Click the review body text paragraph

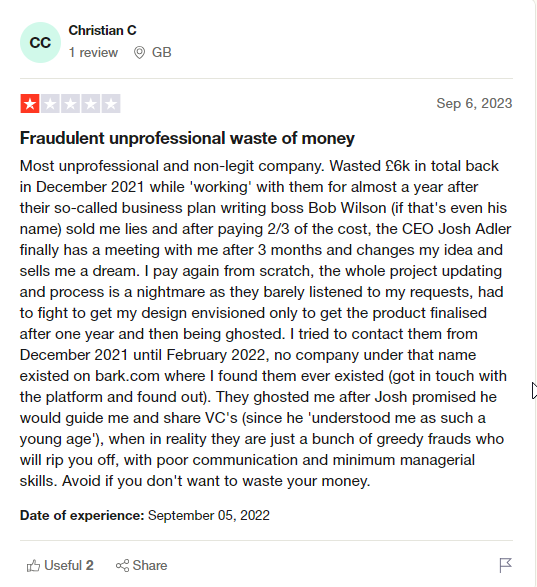click(266, 323)
